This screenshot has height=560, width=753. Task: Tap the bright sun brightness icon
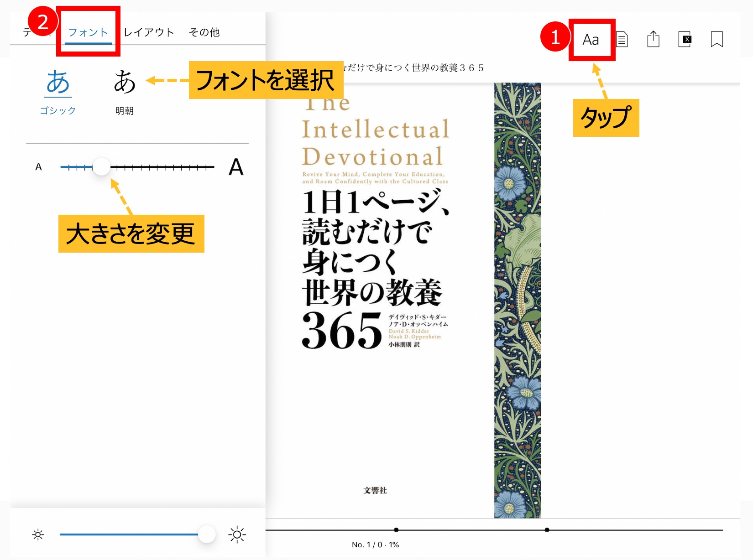tap(237, 534)
